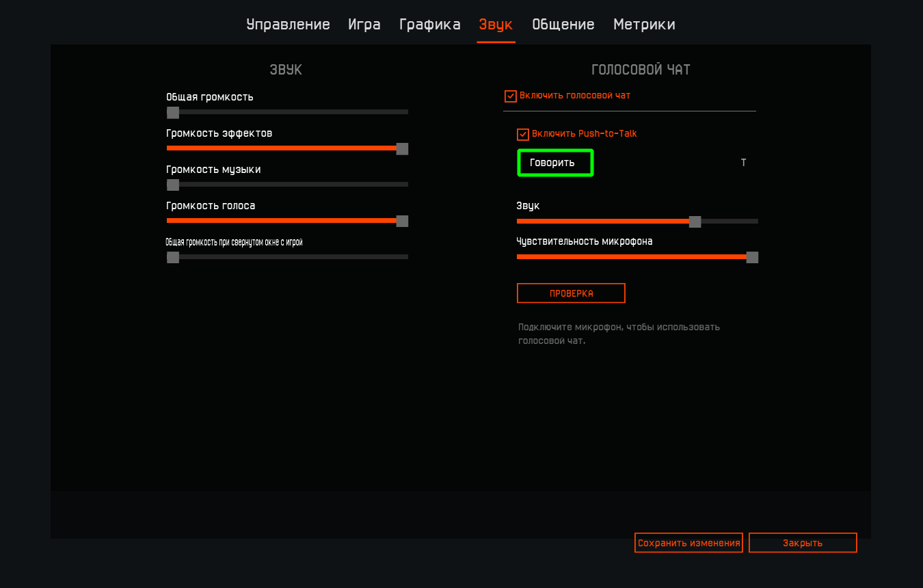Switch to the Игра tab
This screenshot has height=588, width=923.
(x=364, y=25)
